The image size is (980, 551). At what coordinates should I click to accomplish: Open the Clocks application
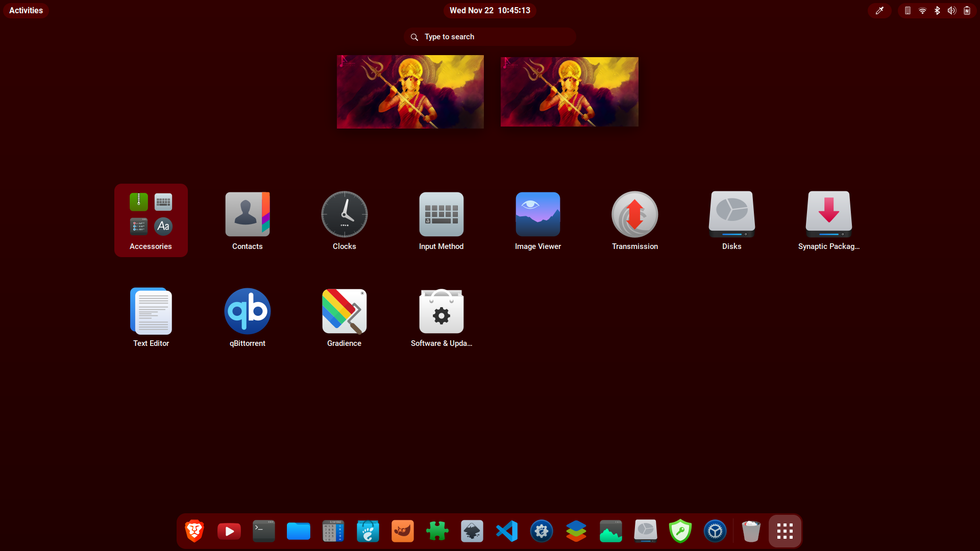[x=345, y=220]
